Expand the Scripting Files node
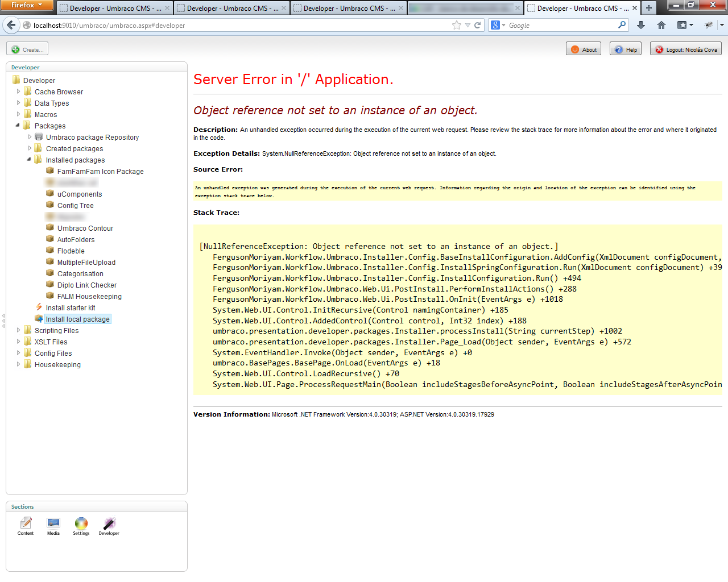Screen dimensions: 728x582 18,330
